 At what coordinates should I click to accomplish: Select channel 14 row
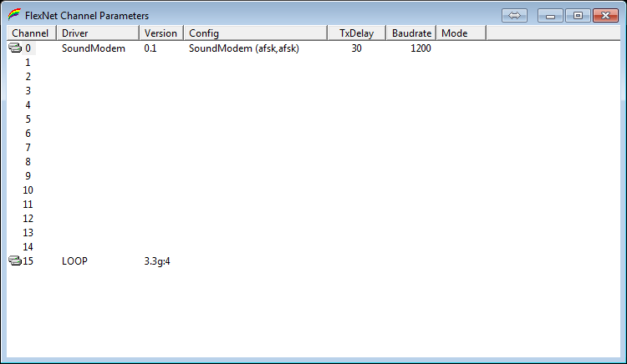pos(28,246)
